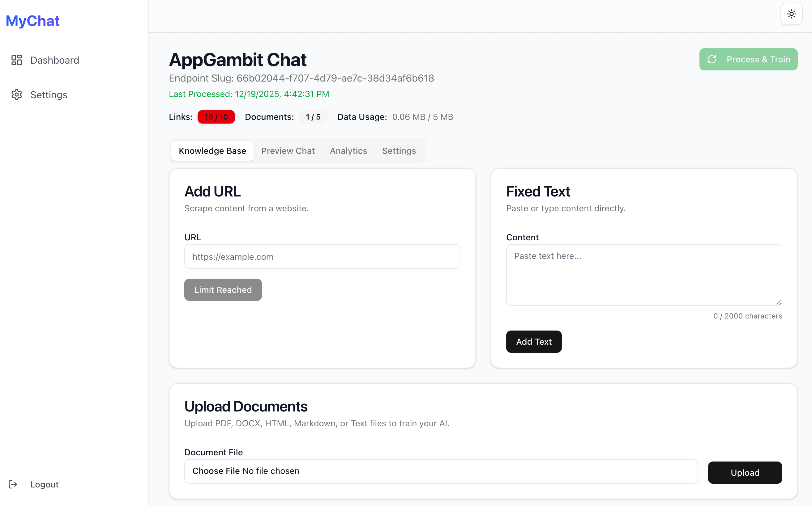Image resolution: width=812 pixels, height=506 pixels.
Task: Click the Fixed Text heading
Action: point(538,192)
